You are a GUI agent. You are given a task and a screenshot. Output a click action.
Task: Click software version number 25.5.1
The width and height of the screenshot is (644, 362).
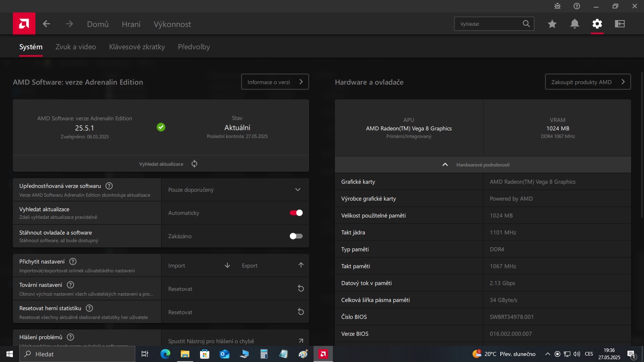coord(85,128)
